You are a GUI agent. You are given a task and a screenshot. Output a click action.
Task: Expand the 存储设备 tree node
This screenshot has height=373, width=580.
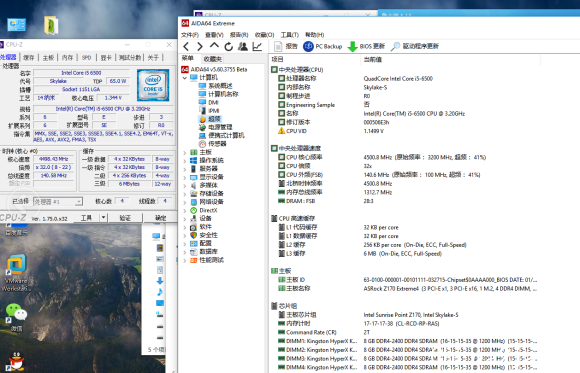point(185,194)
